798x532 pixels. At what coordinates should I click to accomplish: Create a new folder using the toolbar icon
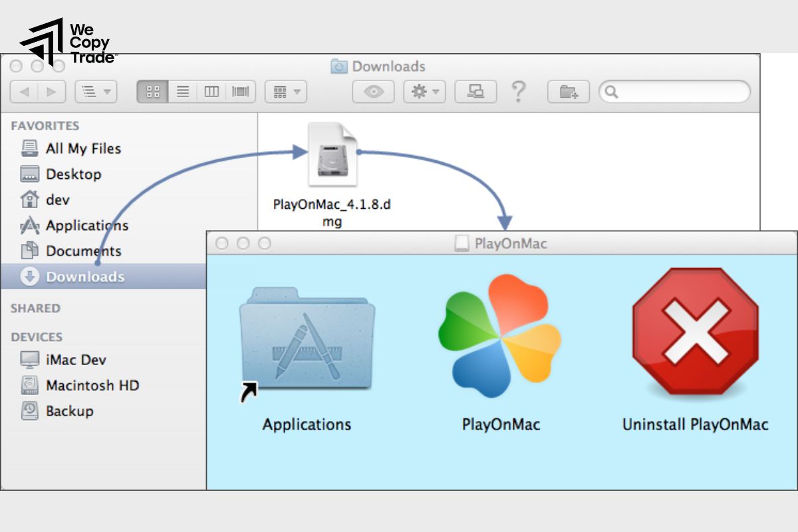(x=569, y=92)
